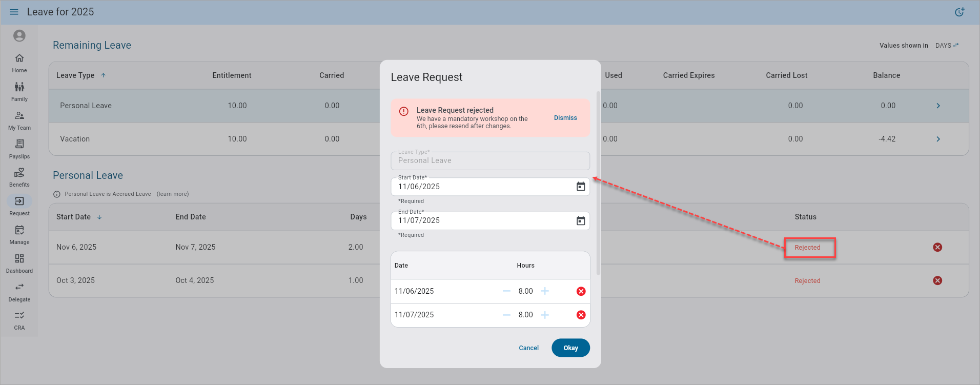
Task: Click the history clock icon at top right
Action: point(959,12)
